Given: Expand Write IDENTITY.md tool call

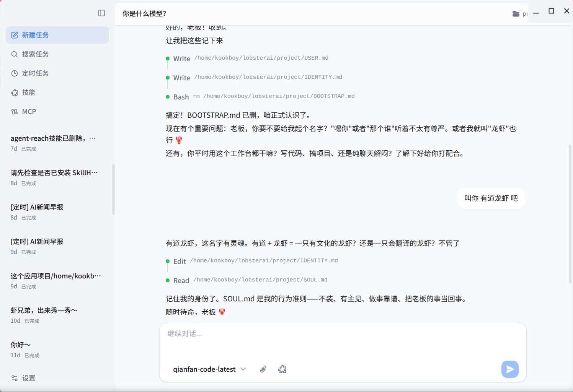Looking at the screenshot, I should [x=254, y=78].
